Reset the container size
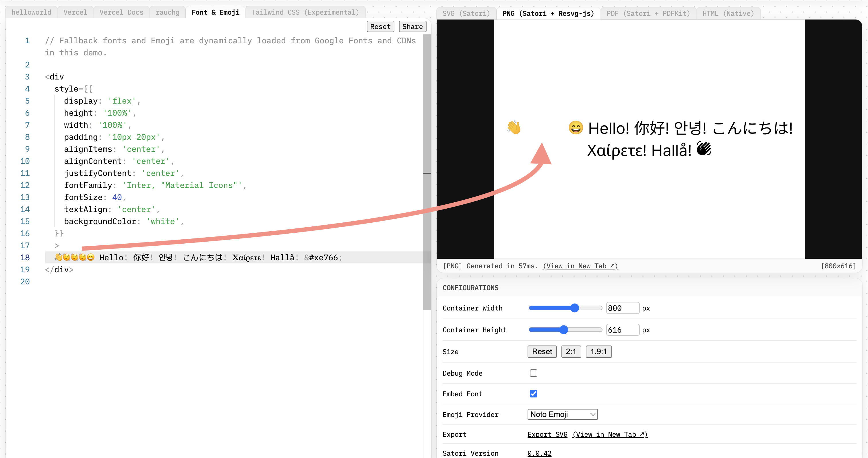 542,352
